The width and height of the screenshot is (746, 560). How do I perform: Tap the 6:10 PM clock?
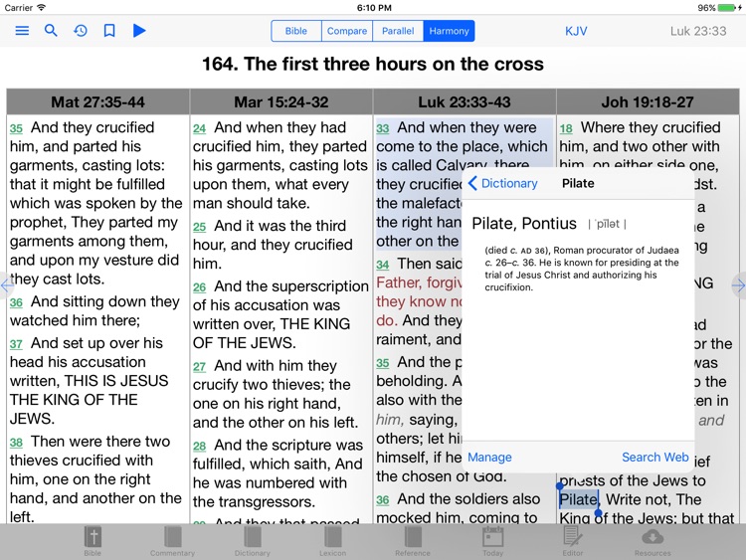click(374, 8)
